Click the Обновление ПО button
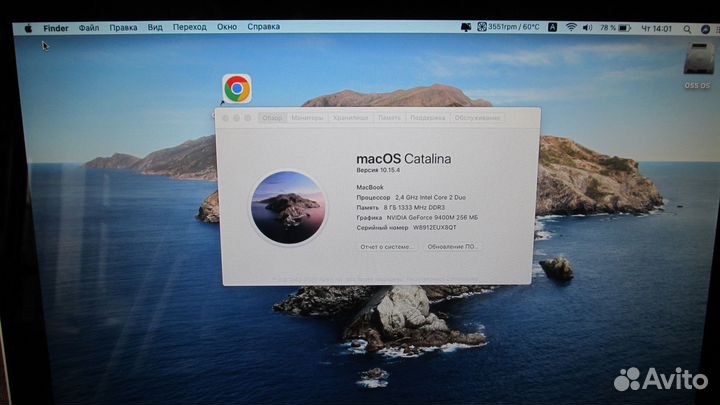The height and width of the screenshot is (405, 720). pyautogui.click(x=453, y=247)
